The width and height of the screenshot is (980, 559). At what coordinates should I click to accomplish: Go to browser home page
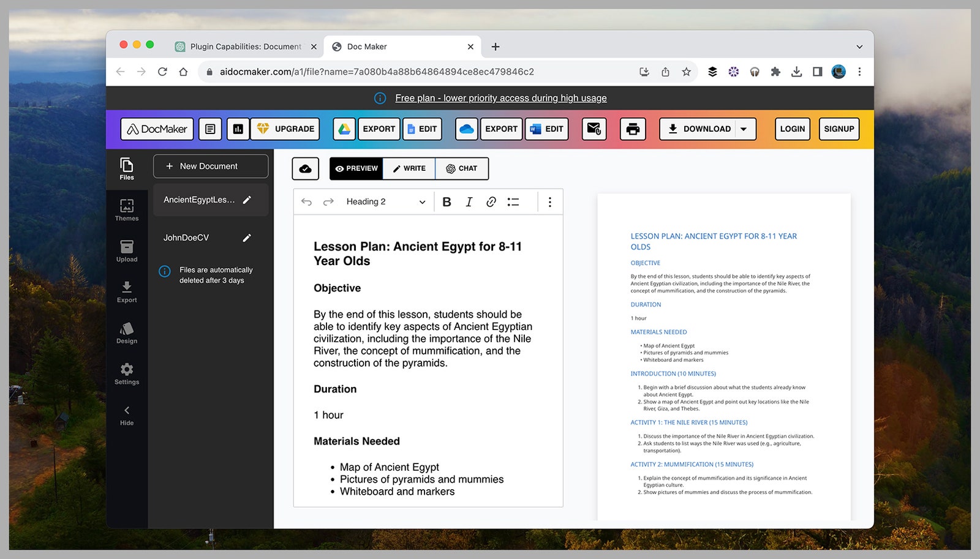(183, 72)
